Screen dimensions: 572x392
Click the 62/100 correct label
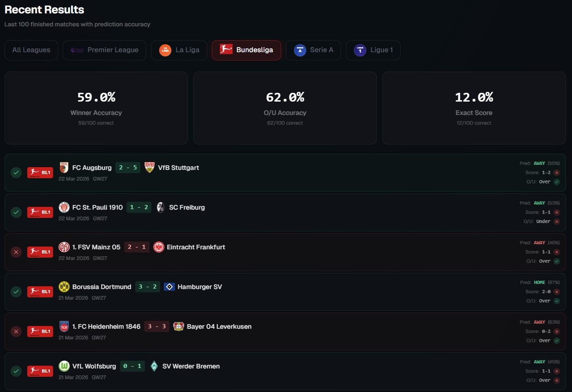[x=285, y=123]
